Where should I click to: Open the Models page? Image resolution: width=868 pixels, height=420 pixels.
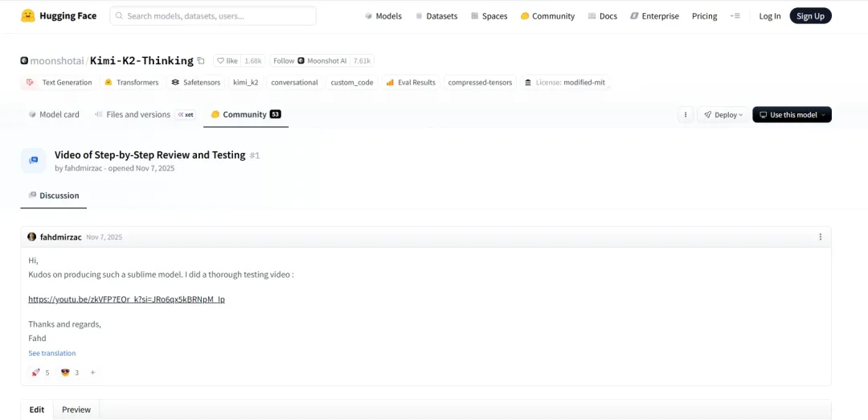pos(383,16)
